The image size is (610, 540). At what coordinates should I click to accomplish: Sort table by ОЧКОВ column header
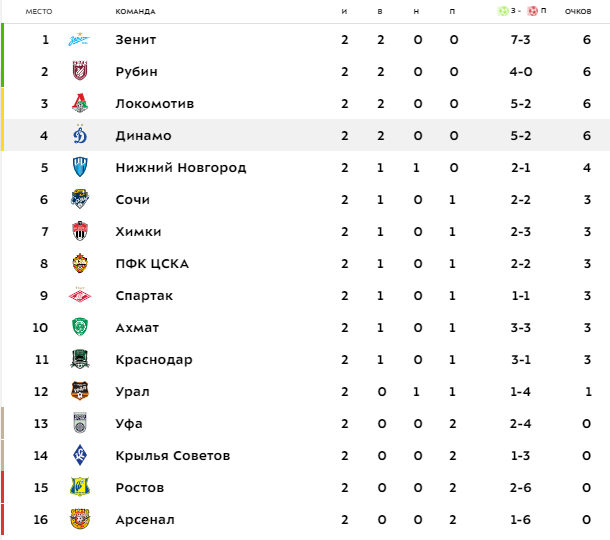578,11
